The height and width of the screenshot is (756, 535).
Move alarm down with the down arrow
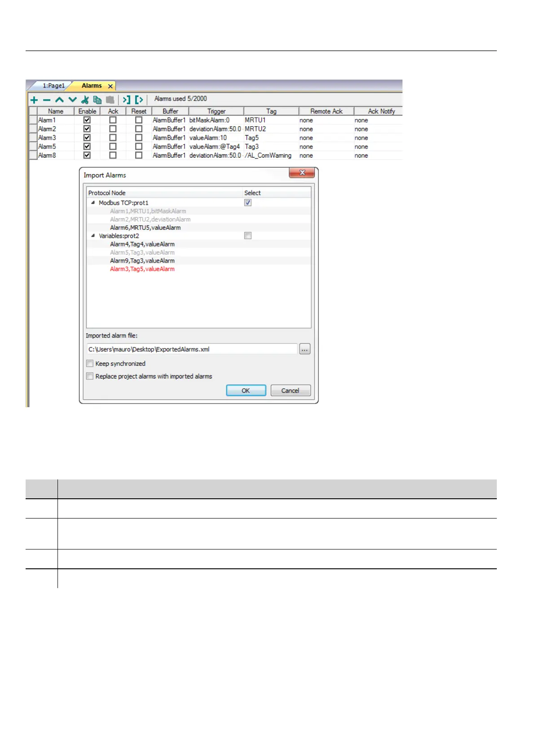(72, 100)
